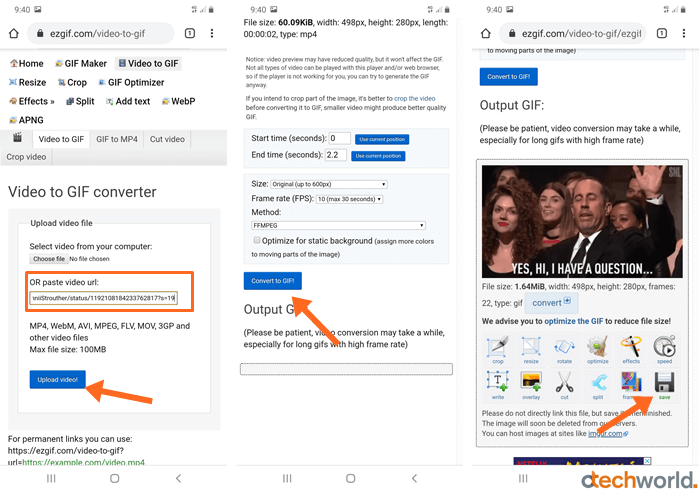Viewport: 699px width, 491px height.
Task: Open the tab switcher icon in the left phone screen
Action: click(x=190, y=33)
